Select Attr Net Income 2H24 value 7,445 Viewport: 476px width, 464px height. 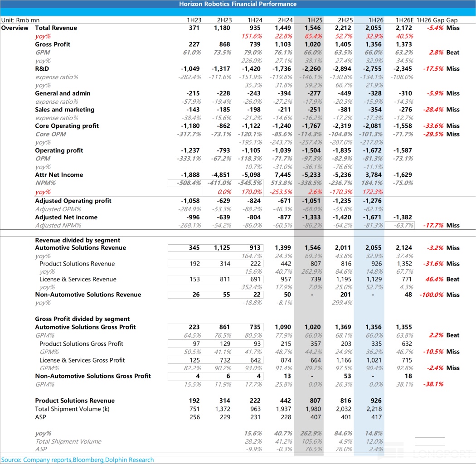pyautogui.click(x=283, y=175)
